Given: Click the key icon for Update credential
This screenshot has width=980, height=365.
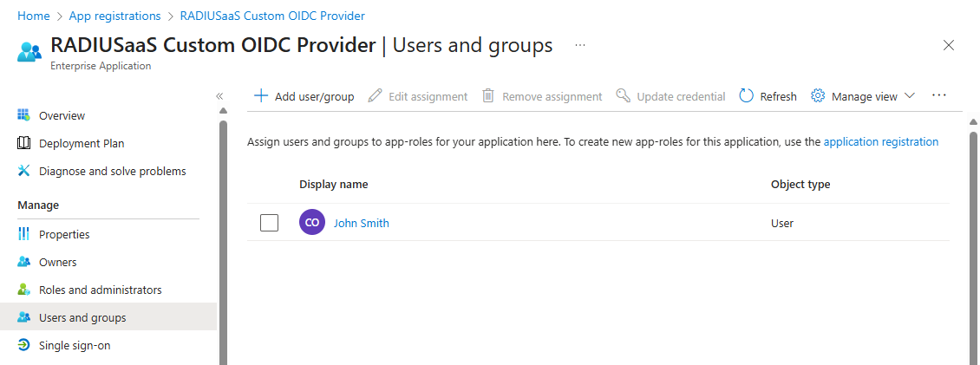Looking at the screenshot, I should tap(623, 95).
